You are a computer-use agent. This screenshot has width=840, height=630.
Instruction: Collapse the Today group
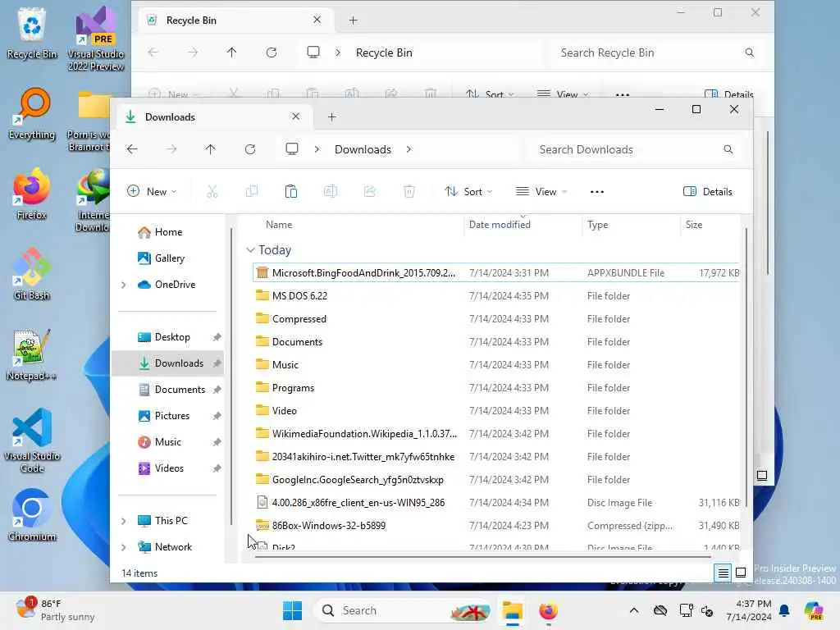click(x=250, y=250)
